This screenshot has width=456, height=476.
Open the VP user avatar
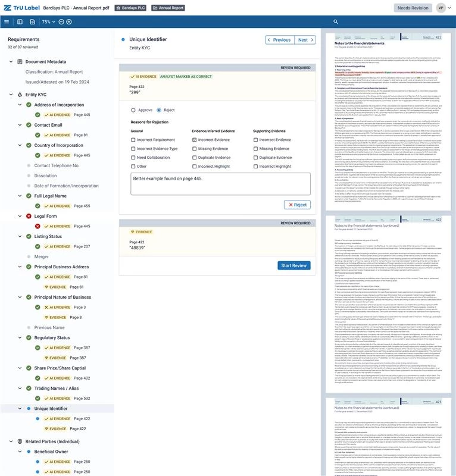[441, 8]
